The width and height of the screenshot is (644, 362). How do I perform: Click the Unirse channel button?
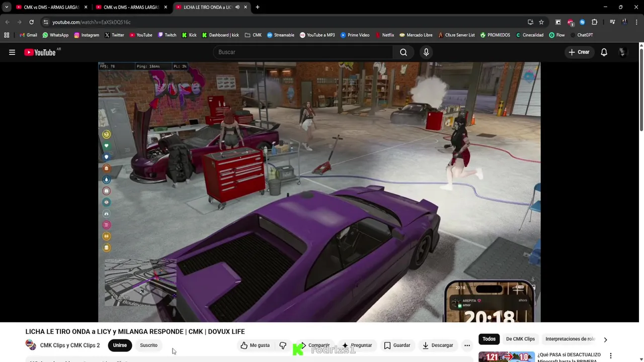click(x=120, y=345)
